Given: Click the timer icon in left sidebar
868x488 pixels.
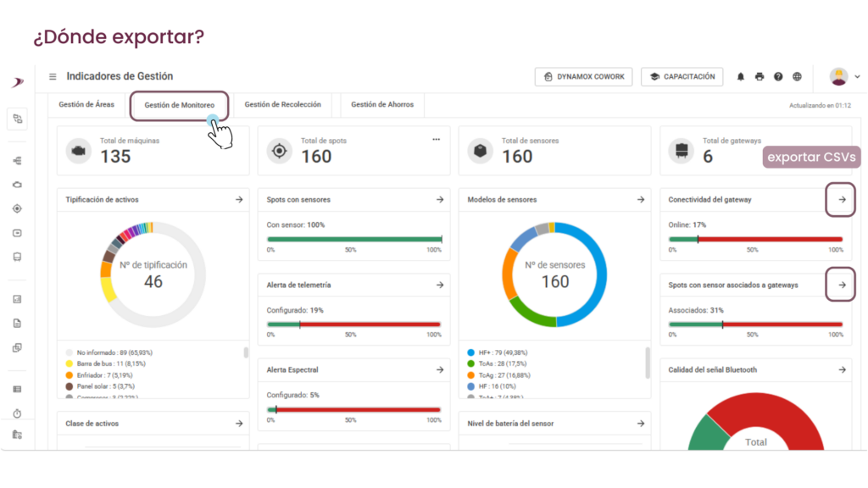Looking at the screenshot, I should (x=17, y=413).
